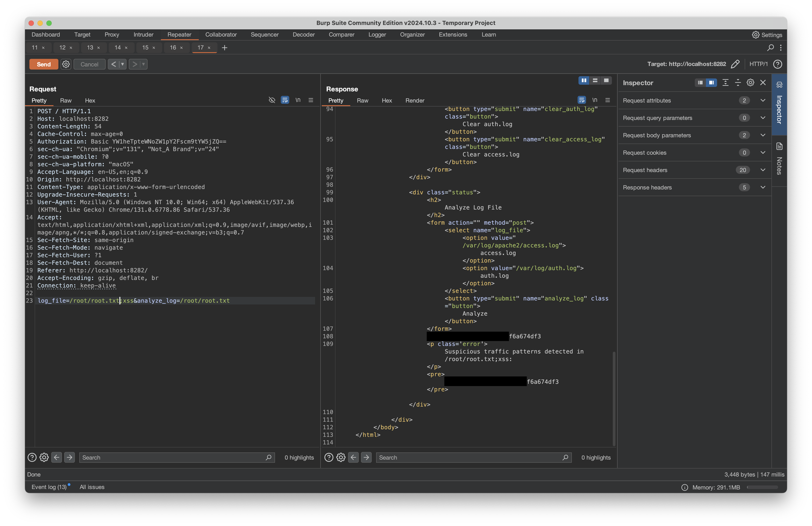Open the history back dropdown arrow
812x526 pixels.
point(123,64)
